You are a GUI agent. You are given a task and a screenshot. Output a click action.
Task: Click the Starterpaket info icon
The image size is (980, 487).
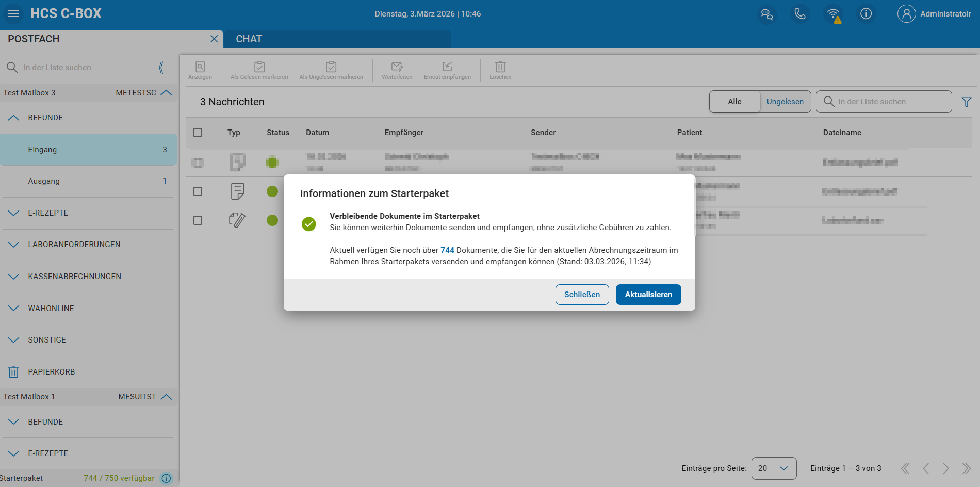(x=166, y=478)
